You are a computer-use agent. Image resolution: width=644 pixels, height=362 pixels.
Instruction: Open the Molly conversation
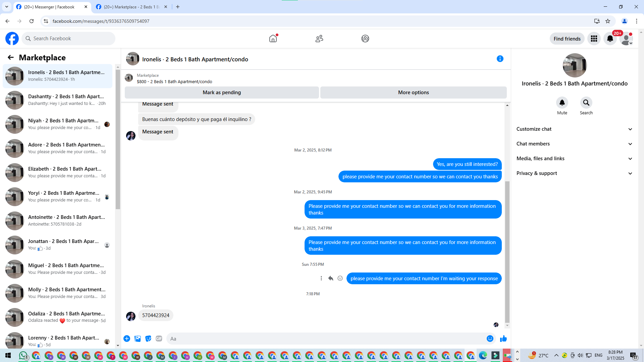[x=58, y=293]
